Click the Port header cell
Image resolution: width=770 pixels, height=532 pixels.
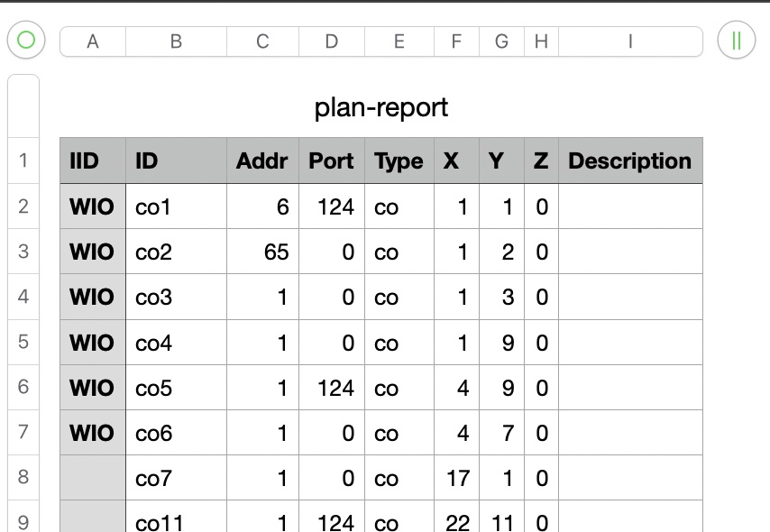(x=331, y=161)
